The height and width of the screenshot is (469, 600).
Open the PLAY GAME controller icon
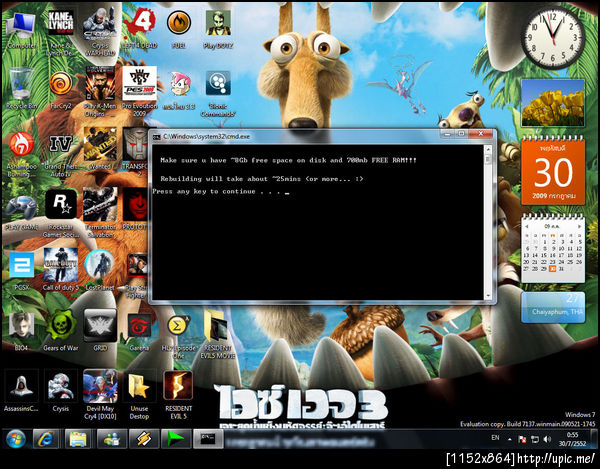(21, 212)
